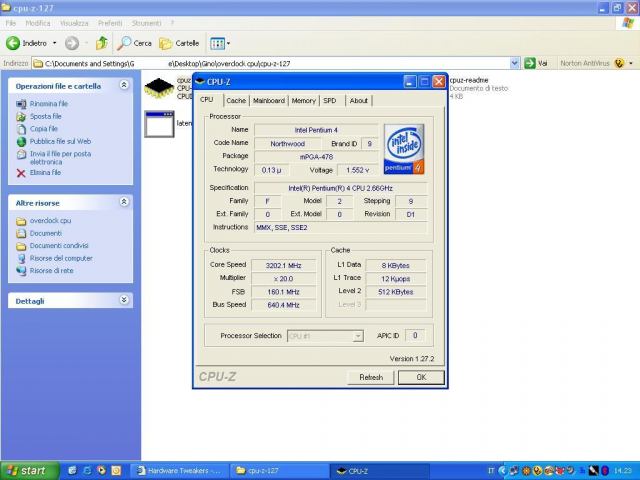Open the Visualizza menu
The width and height of the screenshot is (640, 480).
coord(74,23)
